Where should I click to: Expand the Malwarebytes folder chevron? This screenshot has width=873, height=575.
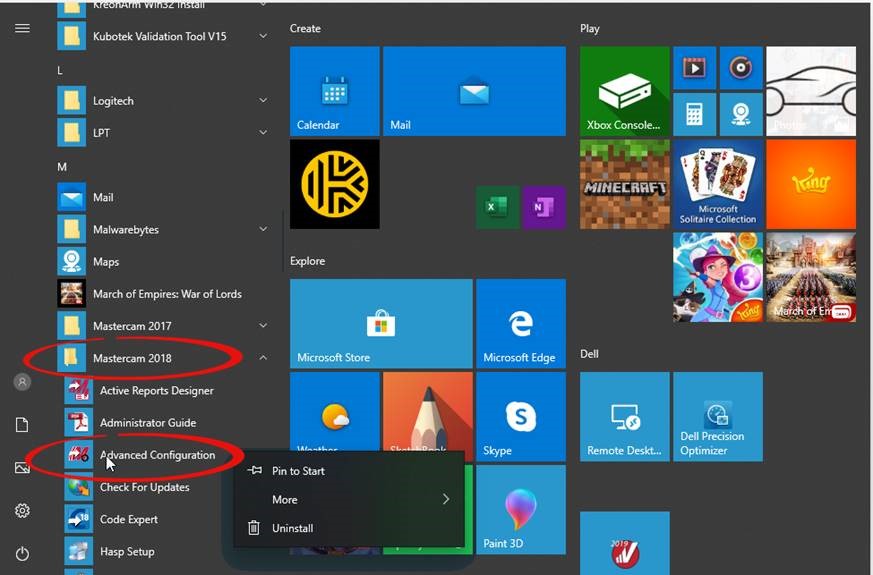tap(263, 229)
